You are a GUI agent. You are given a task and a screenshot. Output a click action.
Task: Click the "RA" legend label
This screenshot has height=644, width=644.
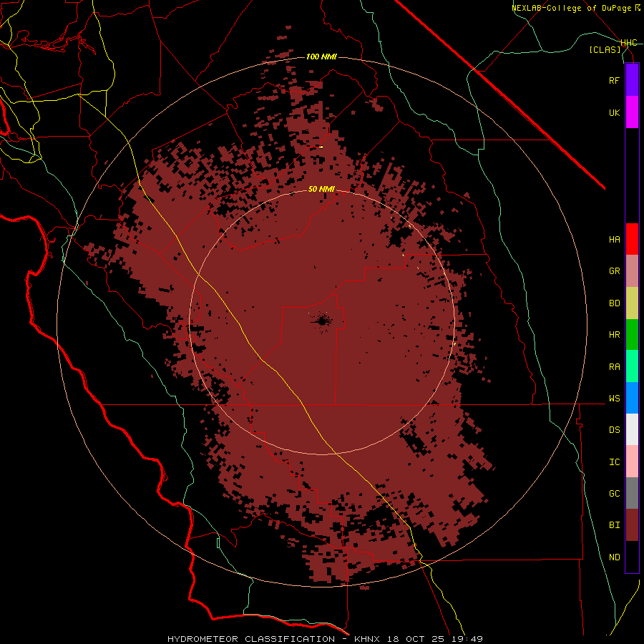(614, 367)
